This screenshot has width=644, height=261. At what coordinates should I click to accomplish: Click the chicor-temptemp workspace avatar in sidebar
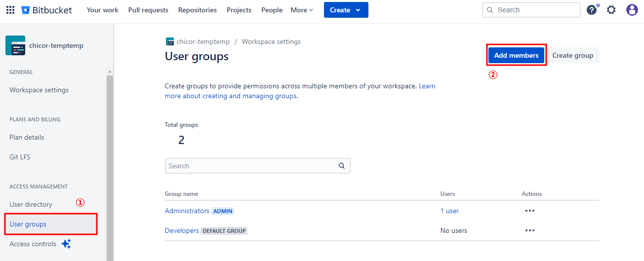coord(15,45)
